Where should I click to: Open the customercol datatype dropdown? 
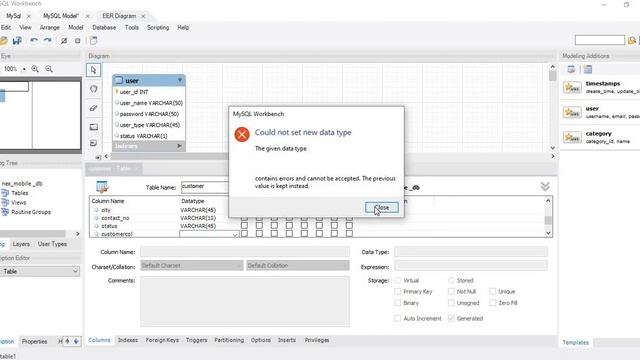click(235, 234)
